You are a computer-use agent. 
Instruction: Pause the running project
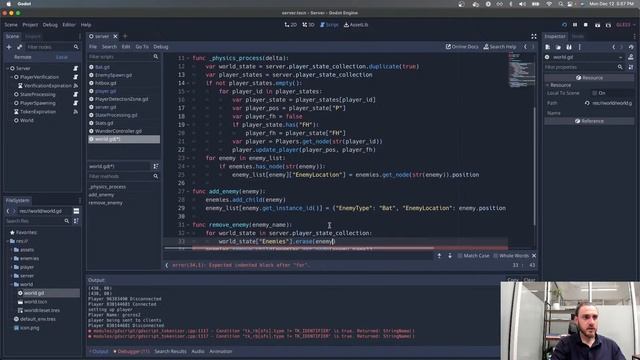pyautogui.click(x=575, y=25)
